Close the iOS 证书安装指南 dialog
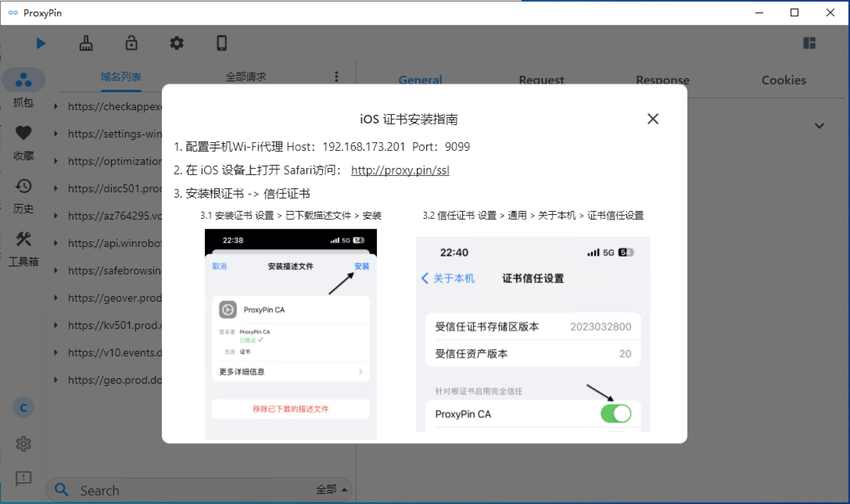850x504 pixels. click(x=653, y=119)
